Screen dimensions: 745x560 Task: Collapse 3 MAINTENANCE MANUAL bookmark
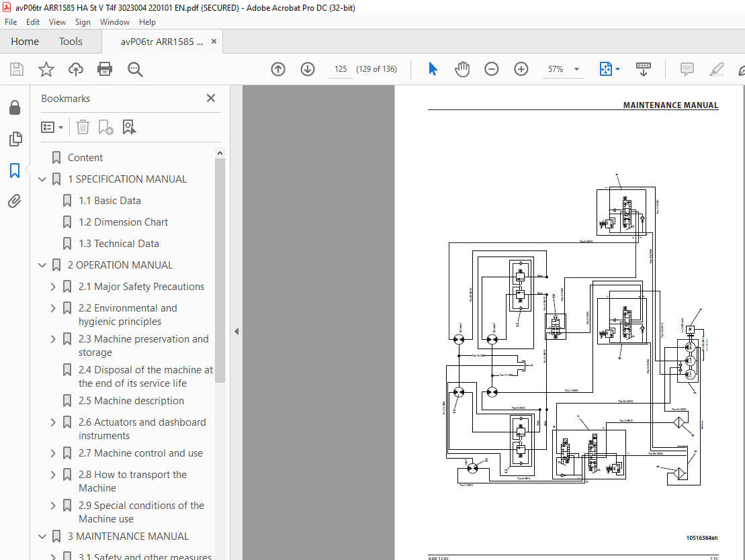click(x=42, y=536)
